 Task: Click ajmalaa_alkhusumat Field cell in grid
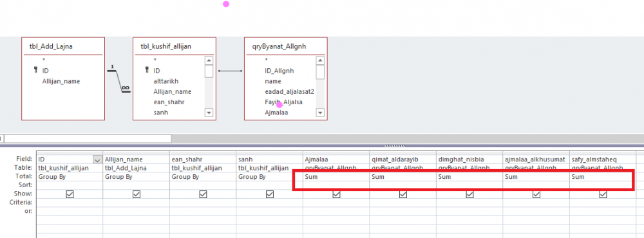[536, 160]
